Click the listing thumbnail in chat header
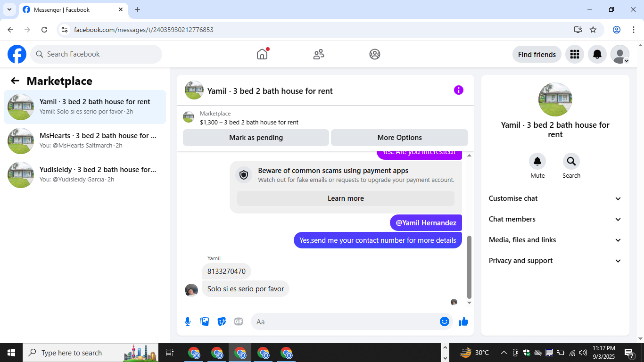Screen dimensions: 644x362 (x=194, y=90)
